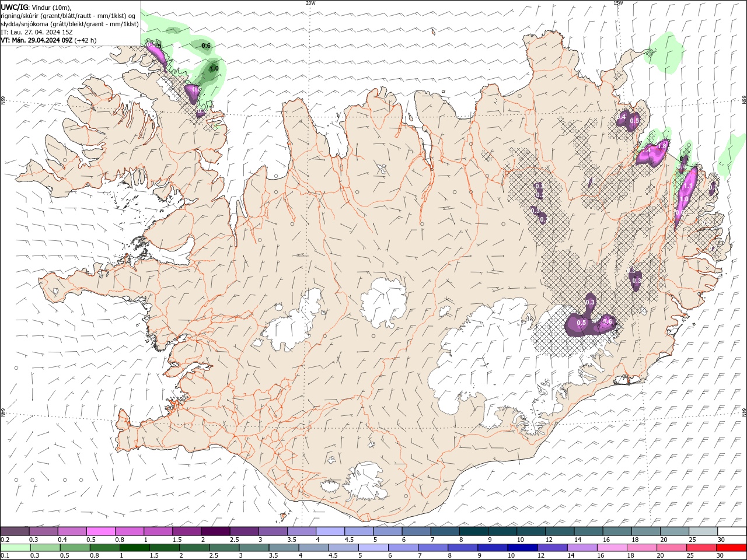
Task: Click the rain scale swatch starting at 4
Action: [x=313, y=548]
